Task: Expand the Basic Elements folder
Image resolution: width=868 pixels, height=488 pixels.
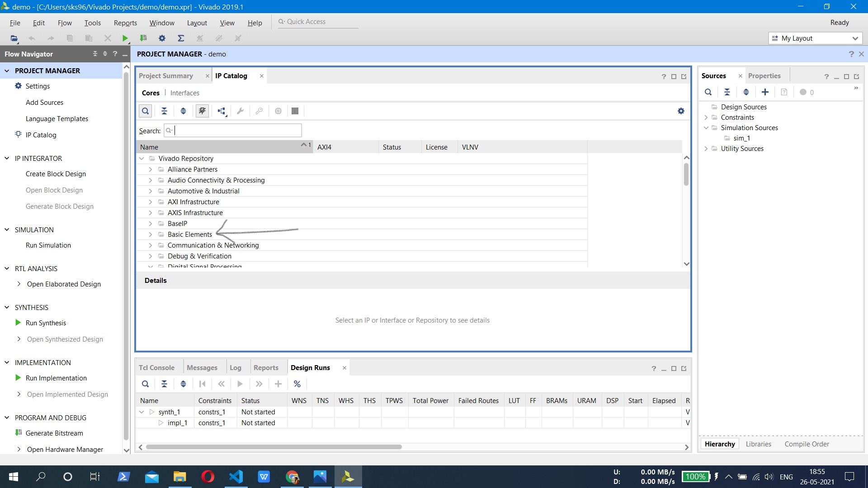Action: click(x=151, y=235)
